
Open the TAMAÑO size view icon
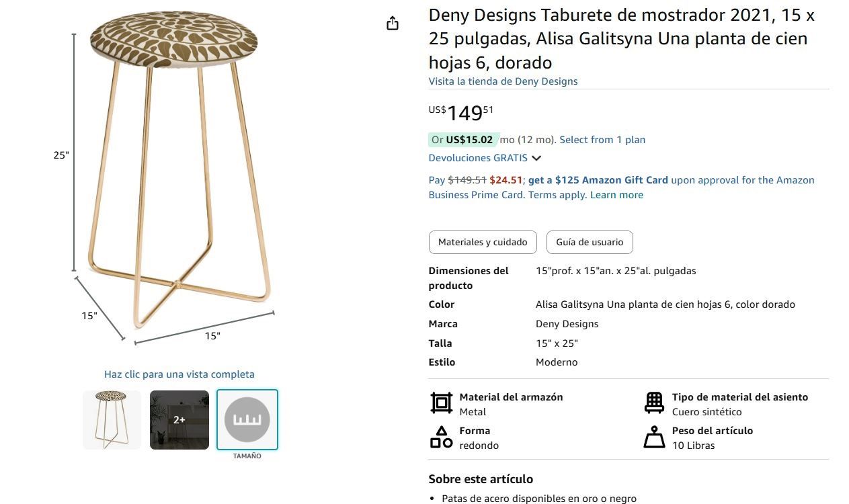click(247, 419)
